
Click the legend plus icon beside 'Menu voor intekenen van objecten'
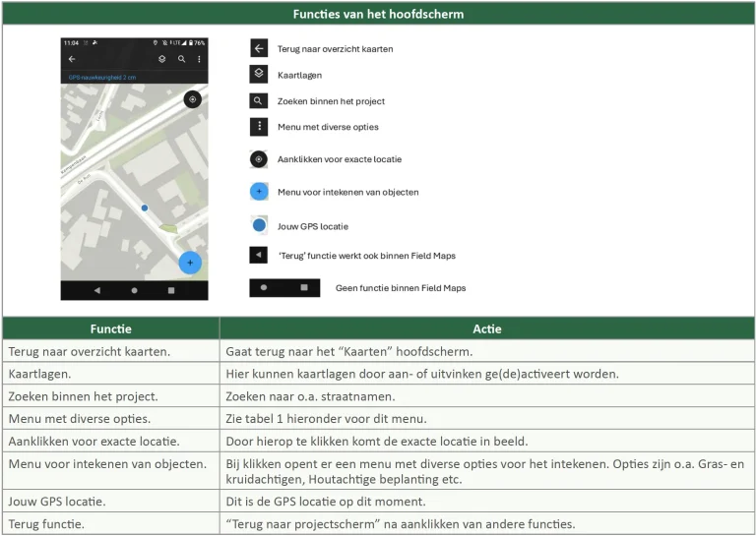pos(258,192)
